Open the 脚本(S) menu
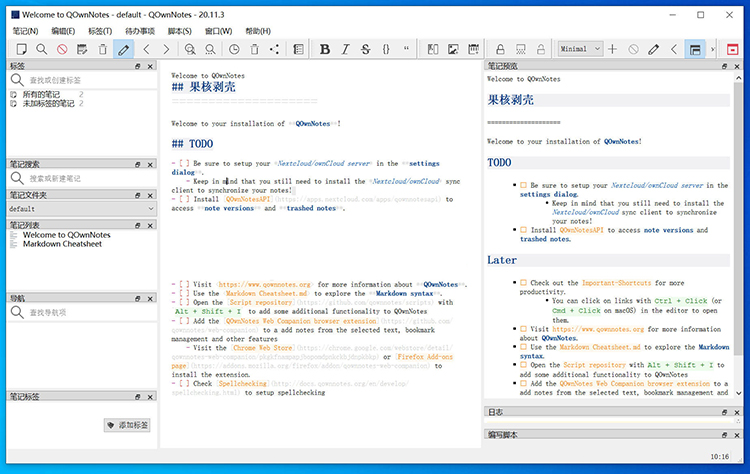 click(x=180, y=31)
